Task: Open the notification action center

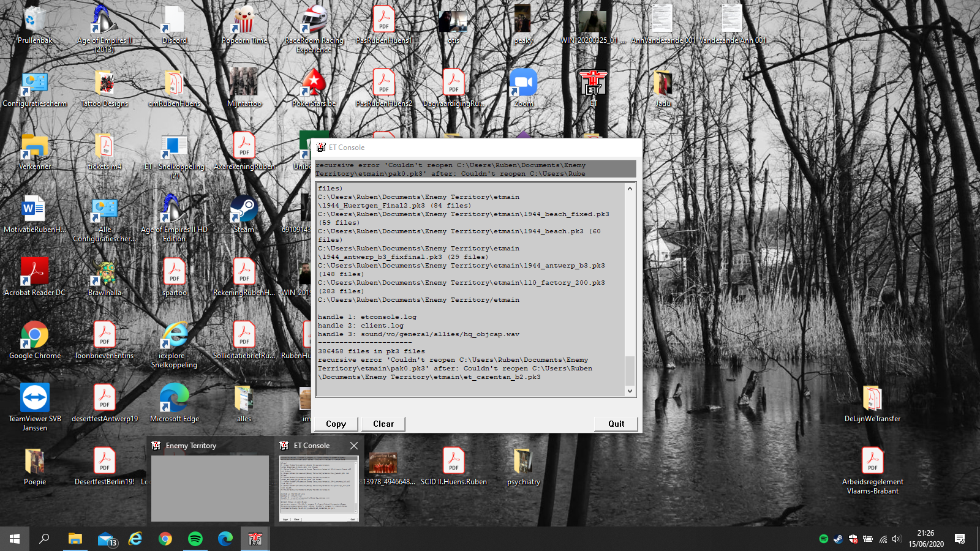Action: click(x=960, y=539)
